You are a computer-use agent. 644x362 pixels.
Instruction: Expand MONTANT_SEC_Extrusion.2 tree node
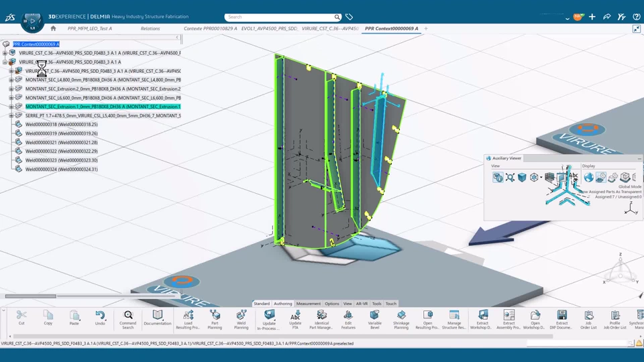pyautogui.click(x=11, y=88)
